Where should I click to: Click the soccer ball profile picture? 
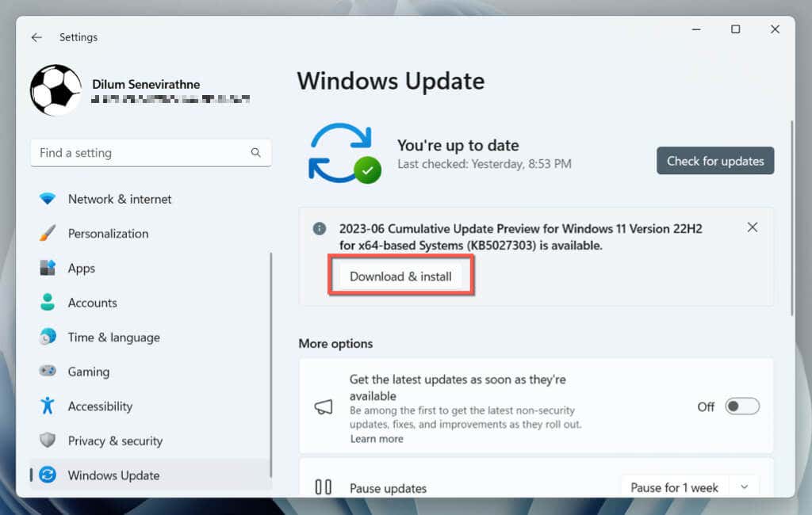point(56,90)
